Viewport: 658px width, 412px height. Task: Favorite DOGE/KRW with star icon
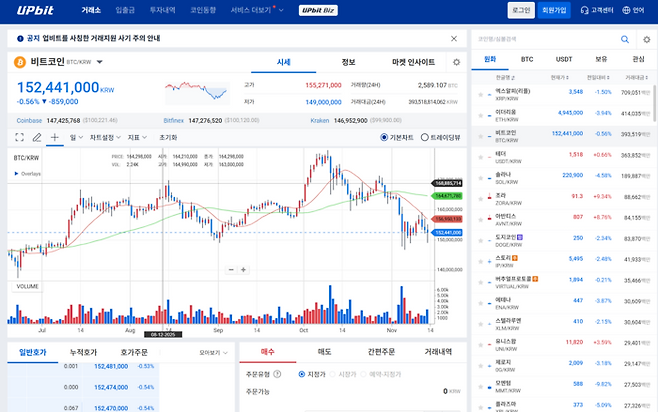click(480, 240)
